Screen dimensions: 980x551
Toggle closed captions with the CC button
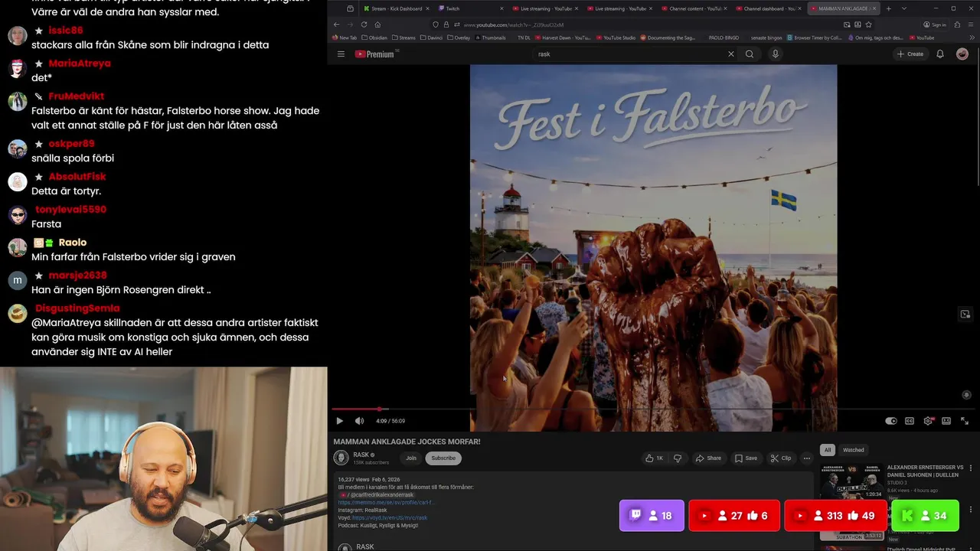coord(910,421)
